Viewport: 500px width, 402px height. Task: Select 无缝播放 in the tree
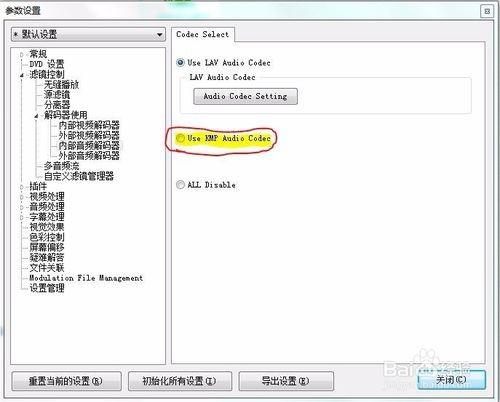[61, 85]
